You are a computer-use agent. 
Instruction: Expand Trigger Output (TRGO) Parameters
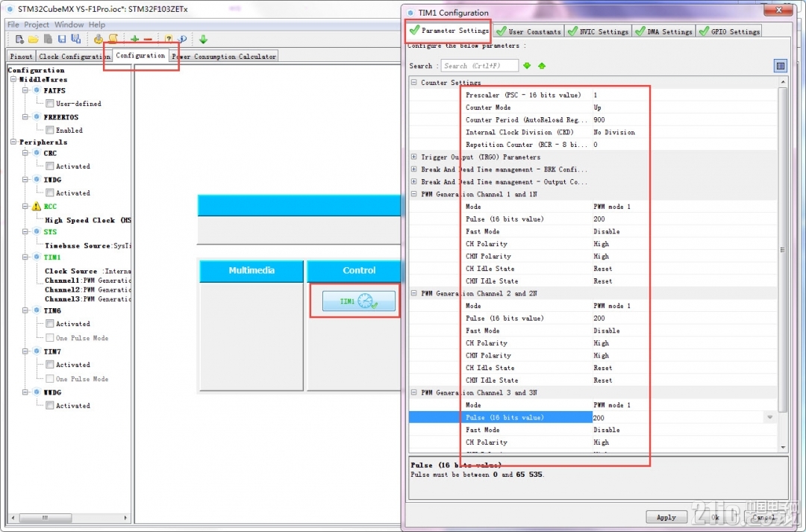(413, 157)
